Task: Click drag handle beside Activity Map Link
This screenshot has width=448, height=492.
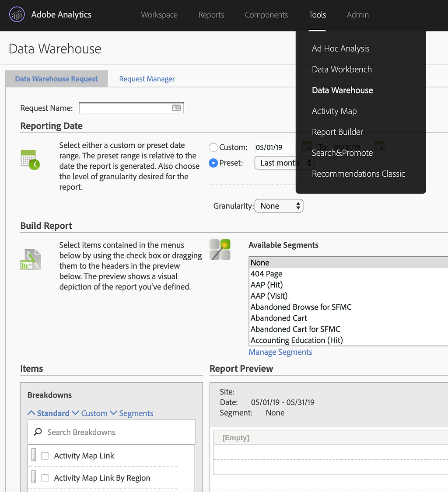Action: click(x=34, y=455)
